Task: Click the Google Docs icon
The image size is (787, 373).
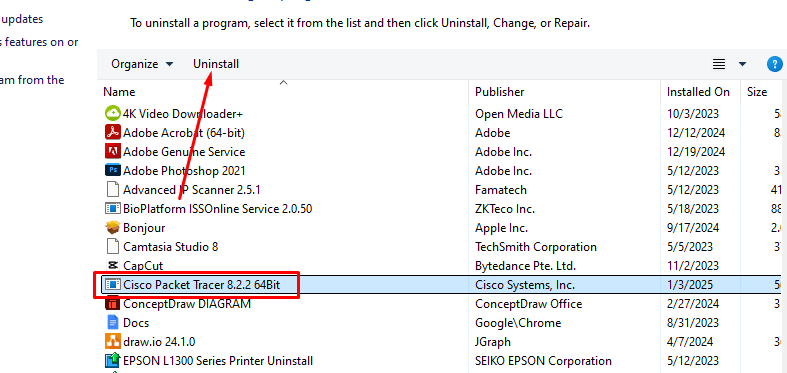Action: coord(113,323)
